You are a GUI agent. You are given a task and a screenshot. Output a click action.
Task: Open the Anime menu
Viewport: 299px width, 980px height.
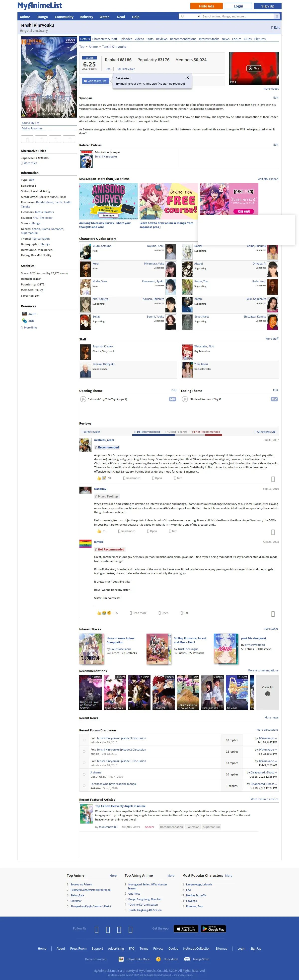click(25, 17)
